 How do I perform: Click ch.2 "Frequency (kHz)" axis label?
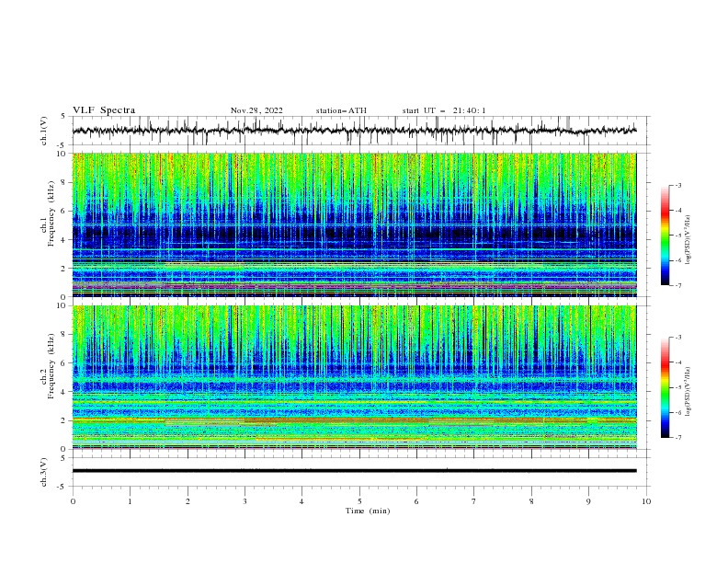click(51, 366)
